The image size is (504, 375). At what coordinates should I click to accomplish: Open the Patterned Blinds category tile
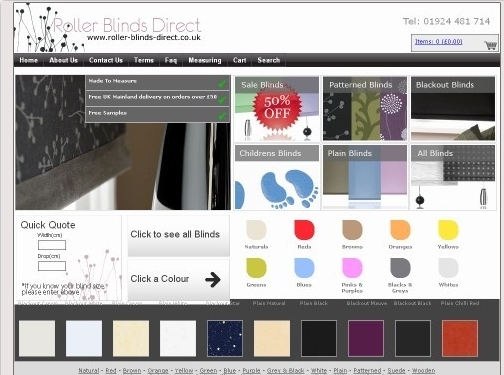[365, 109]
